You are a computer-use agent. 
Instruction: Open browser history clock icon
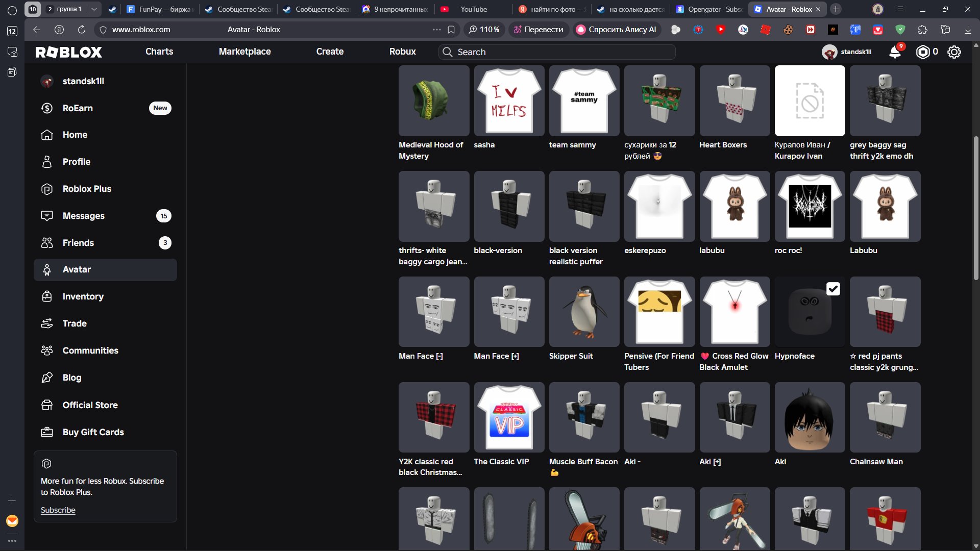point(12,10)
